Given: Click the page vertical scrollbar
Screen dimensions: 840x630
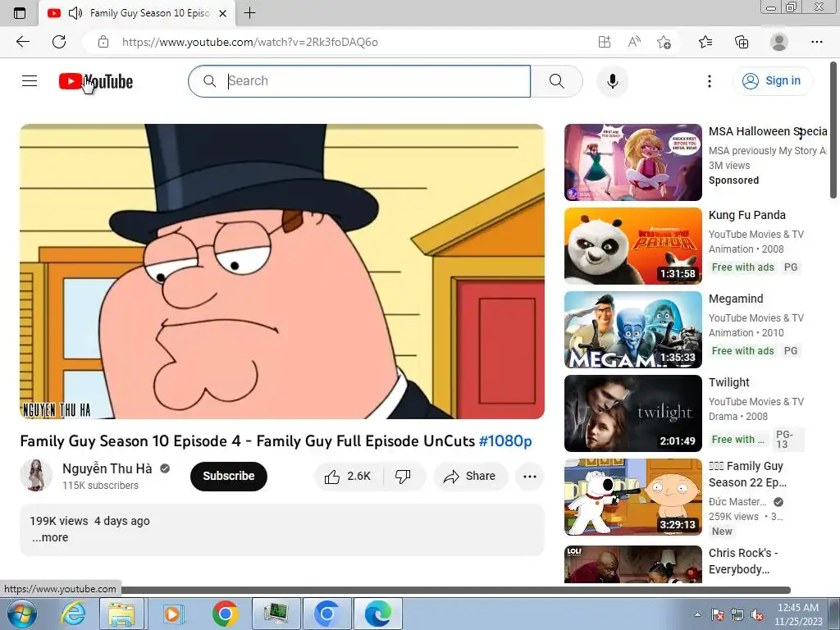Looking at the screenshot, I should (x=833, y=130).
